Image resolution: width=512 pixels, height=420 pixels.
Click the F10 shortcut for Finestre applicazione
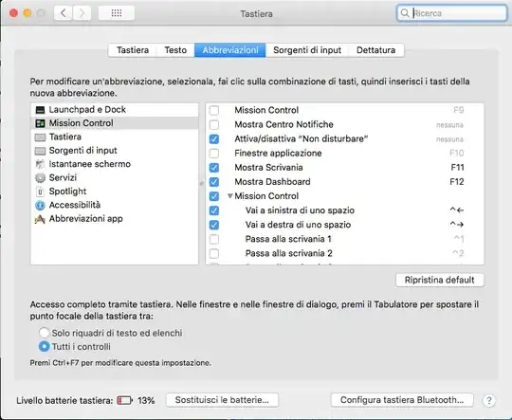coord(457,154)
